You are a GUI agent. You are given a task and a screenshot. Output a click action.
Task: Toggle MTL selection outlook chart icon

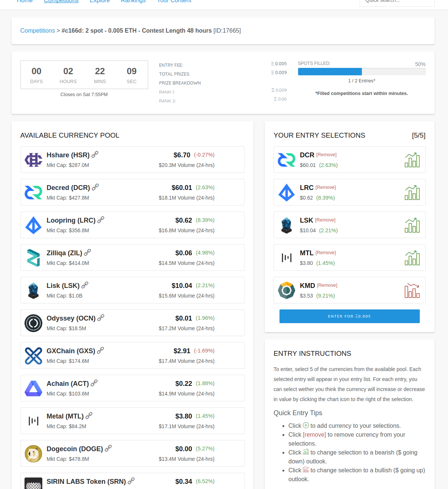(412, 258)
